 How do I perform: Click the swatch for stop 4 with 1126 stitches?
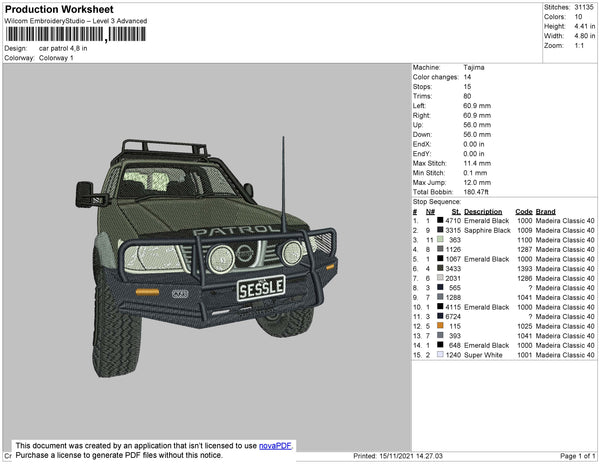pos(440,249)
